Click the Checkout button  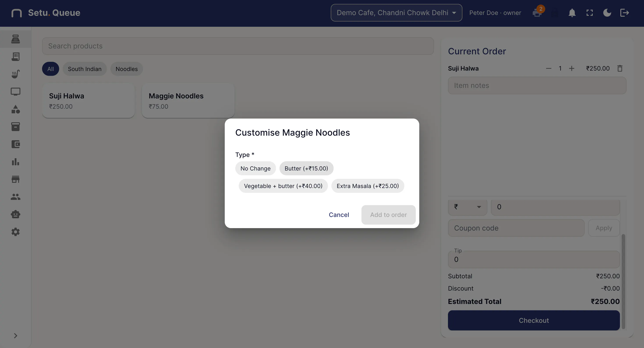pyautogui.click(x=534, y=320)
